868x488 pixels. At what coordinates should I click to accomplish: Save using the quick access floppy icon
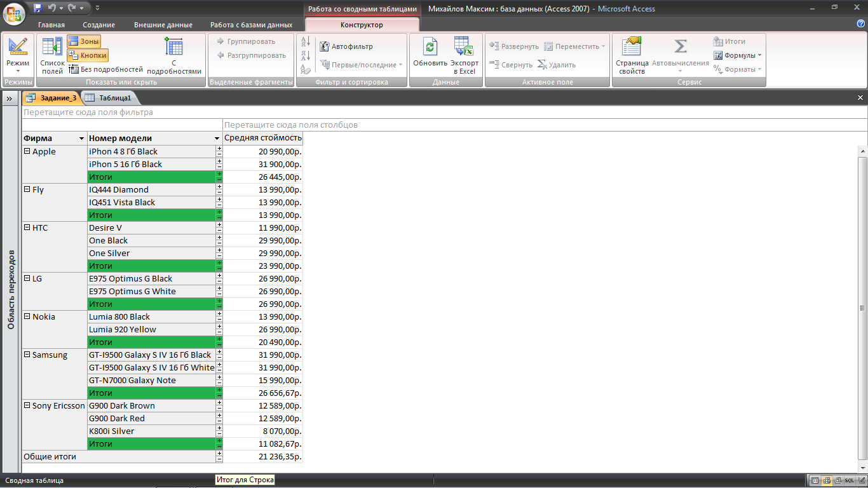(x=37, y=8)
